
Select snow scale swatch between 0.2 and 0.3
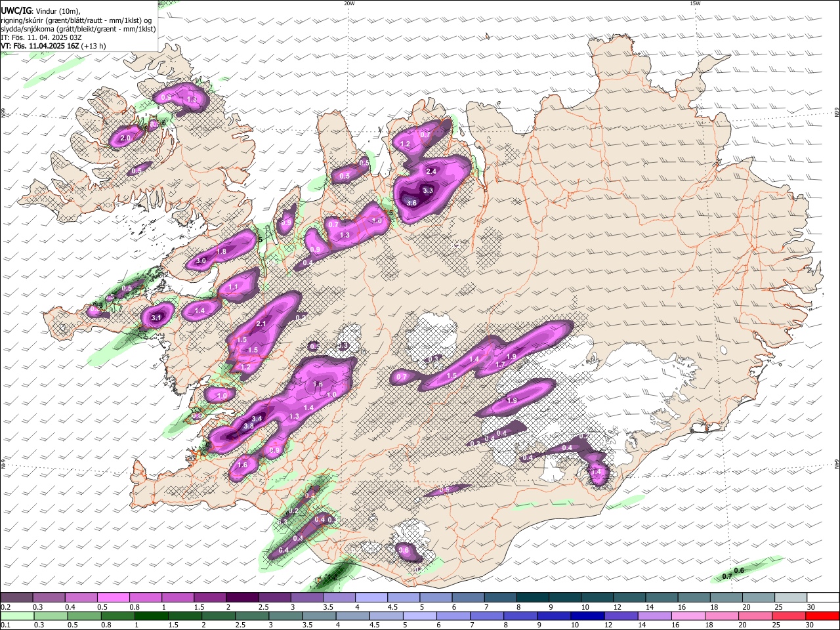(16, 598)
